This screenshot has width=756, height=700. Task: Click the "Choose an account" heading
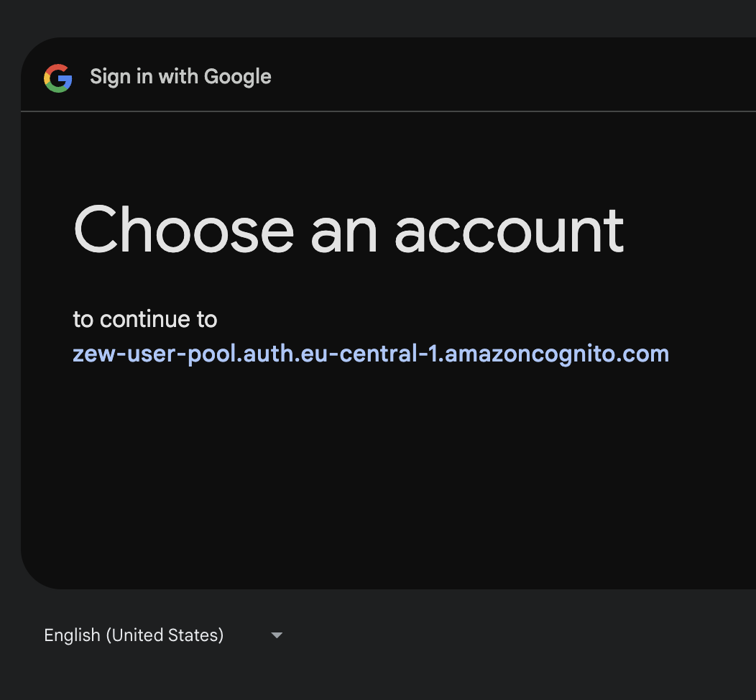point(349,230)
